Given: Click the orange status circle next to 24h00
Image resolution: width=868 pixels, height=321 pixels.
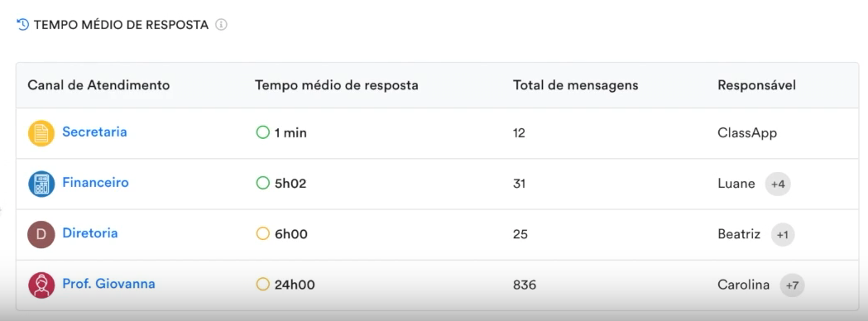Looking at the screenshot, I should point(263,285).
